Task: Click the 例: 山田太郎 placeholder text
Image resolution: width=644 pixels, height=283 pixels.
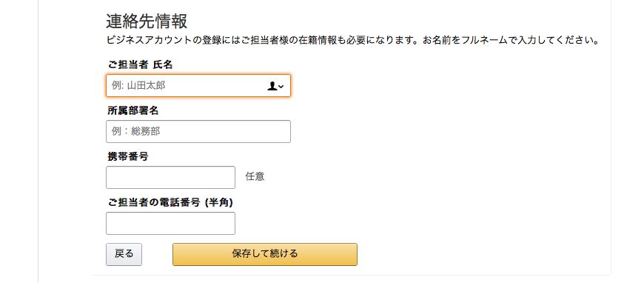Action: (138, 85)
